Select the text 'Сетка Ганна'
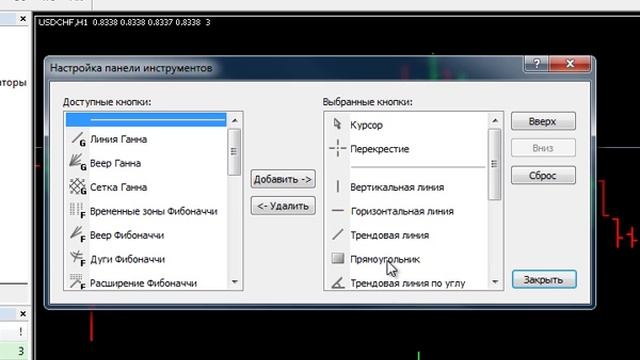This screenshot has width=640, height=360. click(x=118, y=187)
